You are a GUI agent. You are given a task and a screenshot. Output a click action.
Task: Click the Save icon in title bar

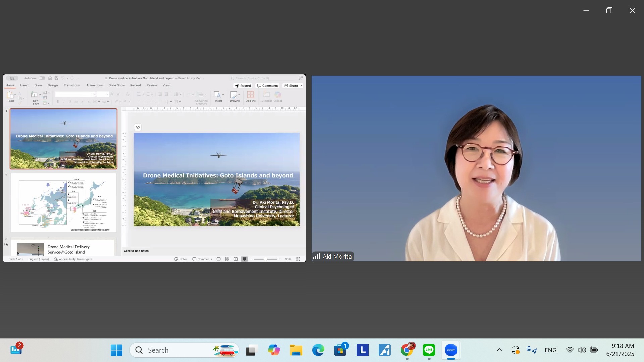point(56,78)
